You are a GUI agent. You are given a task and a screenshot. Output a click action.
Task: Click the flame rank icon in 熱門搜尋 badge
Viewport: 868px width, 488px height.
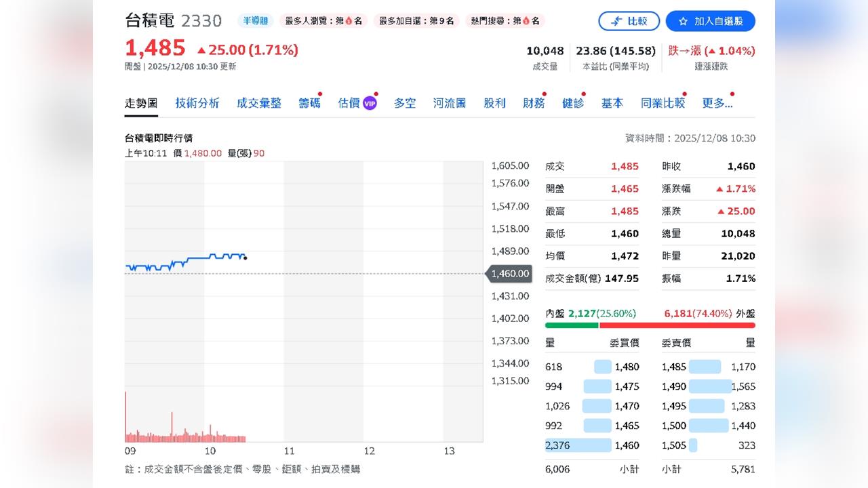(x=525, y=21)
